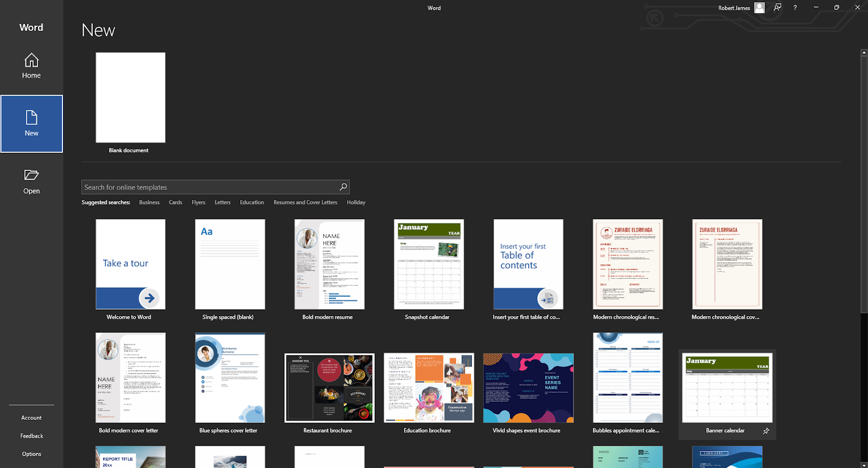Choose the Letters suggested search
Viewport: 868px width, 468px height.
[x=222, y=202]
